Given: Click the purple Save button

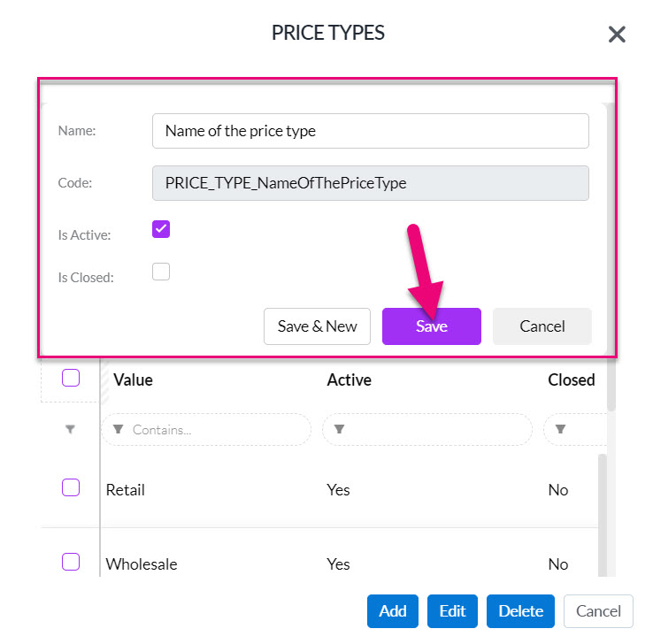Looking at the screenshot, I should pos(432,326).
